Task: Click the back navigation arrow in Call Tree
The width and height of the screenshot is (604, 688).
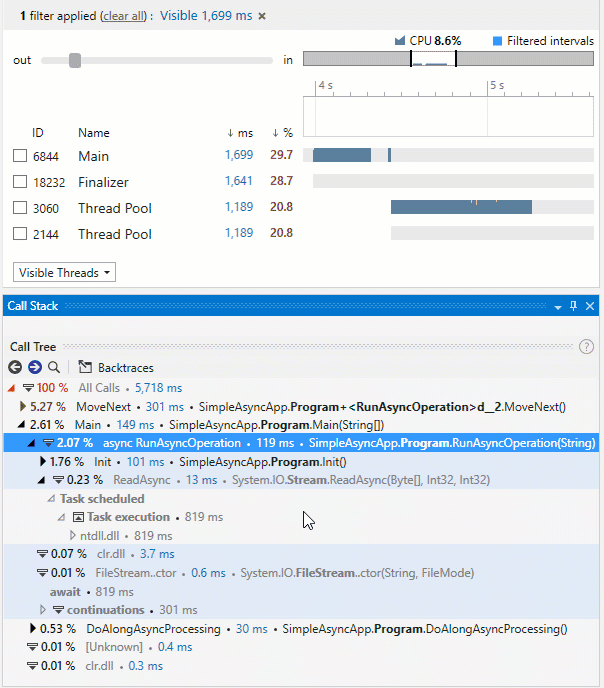Action: point(15,367)
